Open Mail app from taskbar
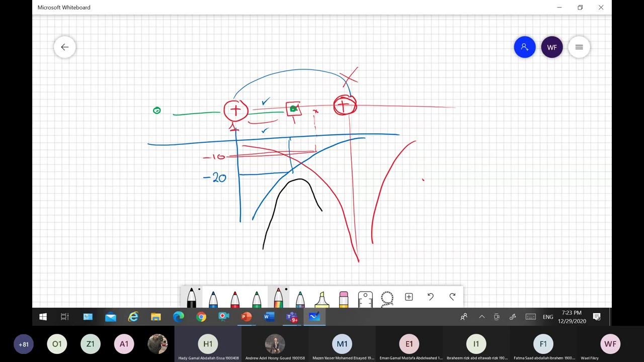This screenshot has height=362, width=644. [x=110, y=317]
